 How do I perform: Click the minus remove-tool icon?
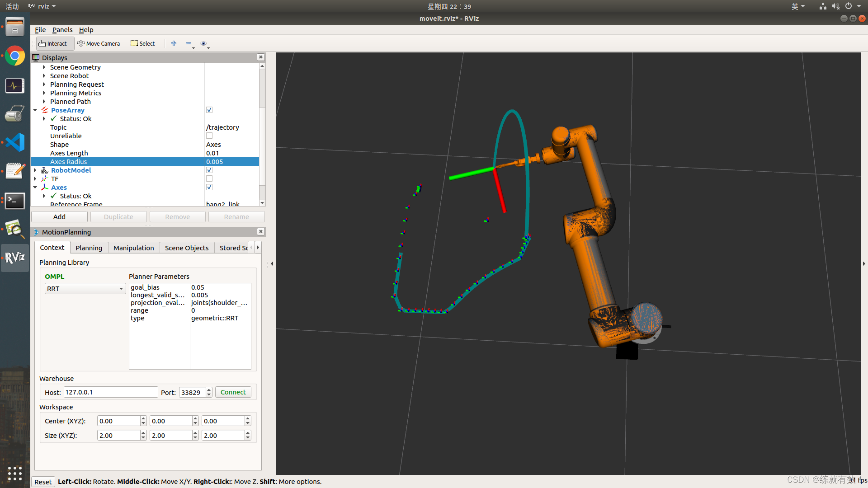click(x=189, y=43)
